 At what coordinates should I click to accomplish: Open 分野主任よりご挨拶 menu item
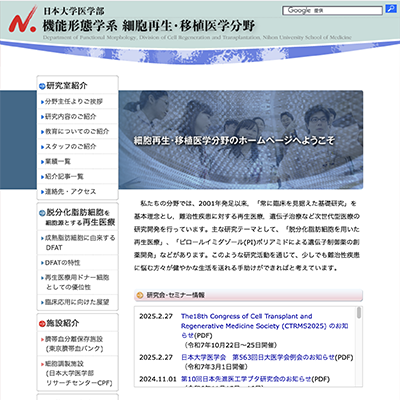74,101
